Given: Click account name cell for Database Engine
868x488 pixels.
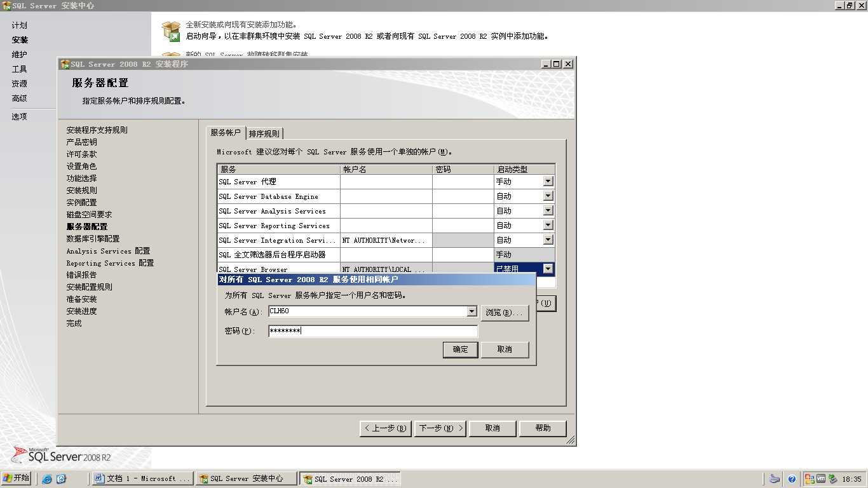Looking at the screenshot, I should click(x=386, y=196).
